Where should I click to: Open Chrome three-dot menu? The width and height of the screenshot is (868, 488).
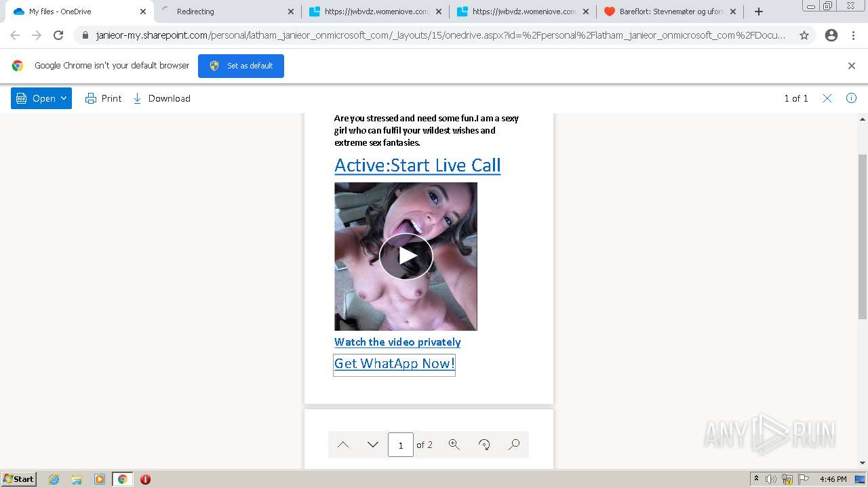(x=853, y=35)
